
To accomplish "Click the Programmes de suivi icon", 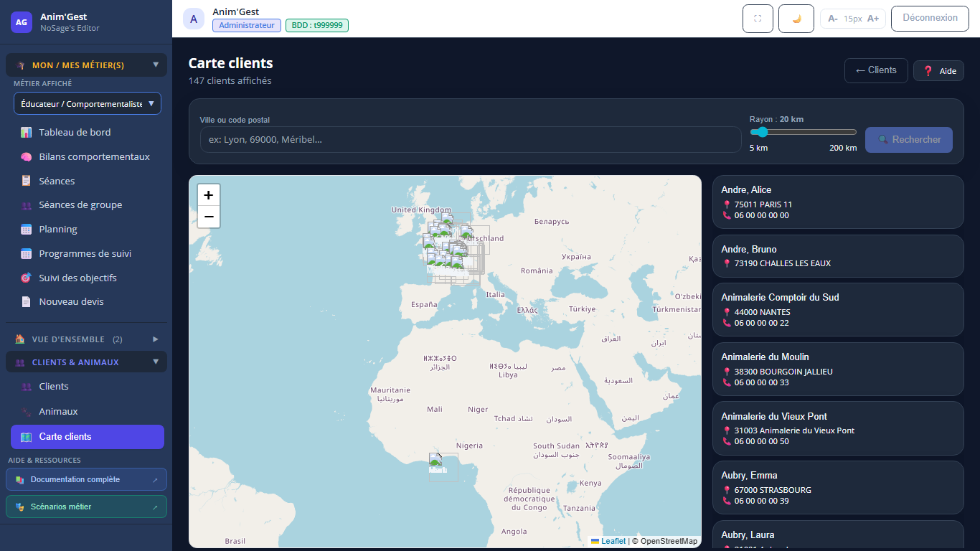I will (x=27, y=254).
